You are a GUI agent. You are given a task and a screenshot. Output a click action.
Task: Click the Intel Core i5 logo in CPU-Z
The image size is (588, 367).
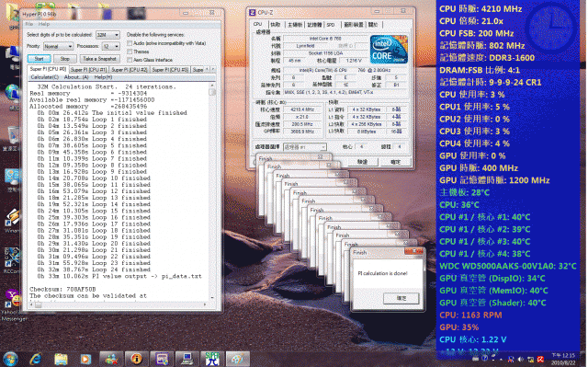point(389,49)
